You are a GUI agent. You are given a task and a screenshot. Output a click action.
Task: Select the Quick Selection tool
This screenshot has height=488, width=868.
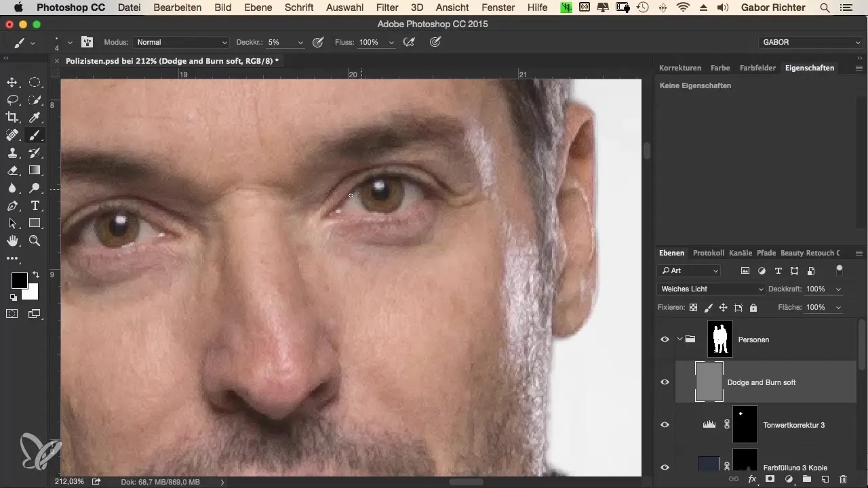click(35, 100)
